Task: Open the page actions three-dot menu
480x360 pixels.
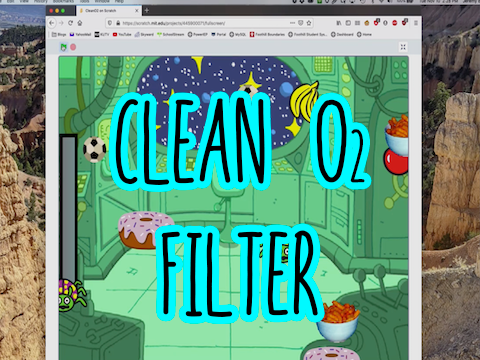Action: pos(292,23)
